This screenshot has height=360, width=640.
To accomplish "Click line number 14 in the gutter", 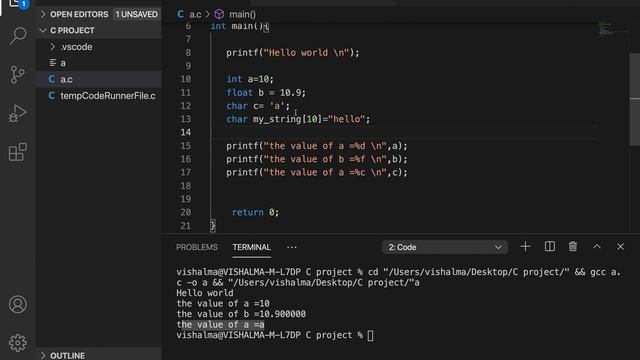I will point(186,132).
